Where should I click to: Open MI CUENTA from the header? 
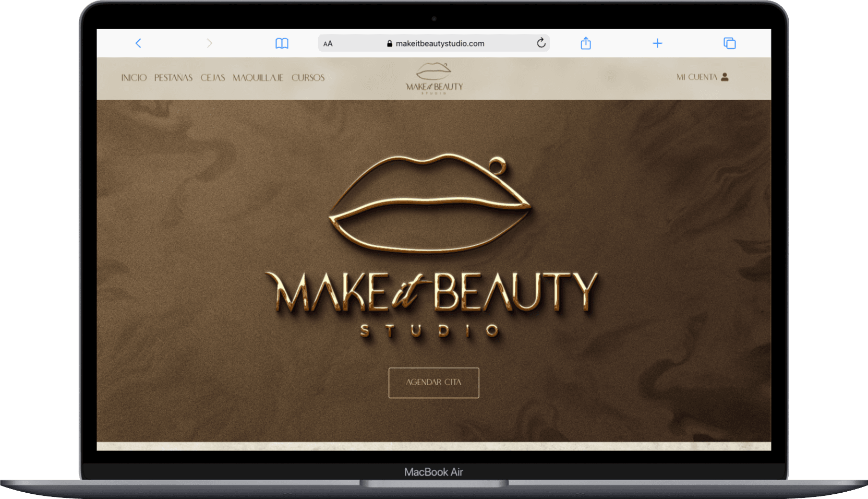click(x=697, y=77)
